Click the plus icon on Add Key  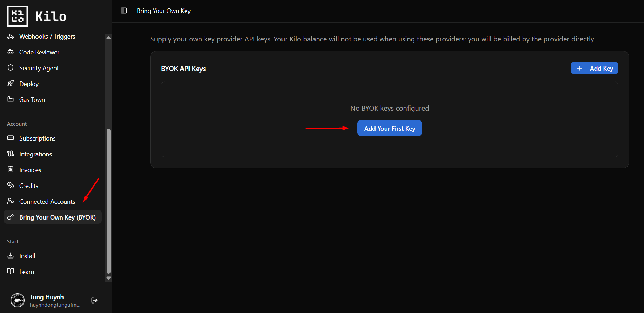tap(579, 68)
